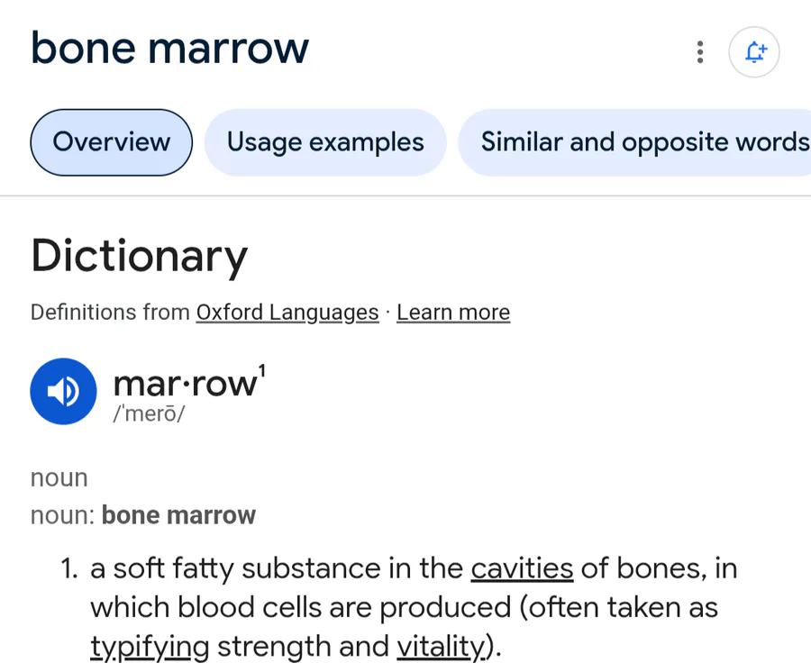Tap the bold bone marrow noun form

tap(178, 515)
